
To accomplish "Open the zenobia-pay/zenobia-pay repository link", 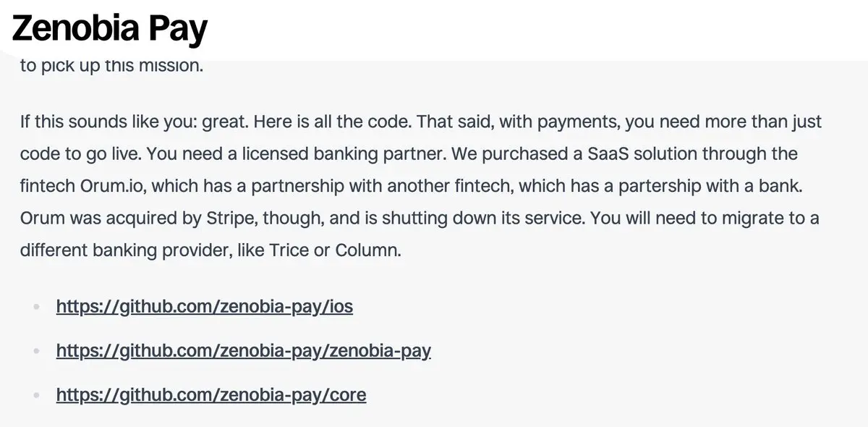I will (x=244, y=350).
